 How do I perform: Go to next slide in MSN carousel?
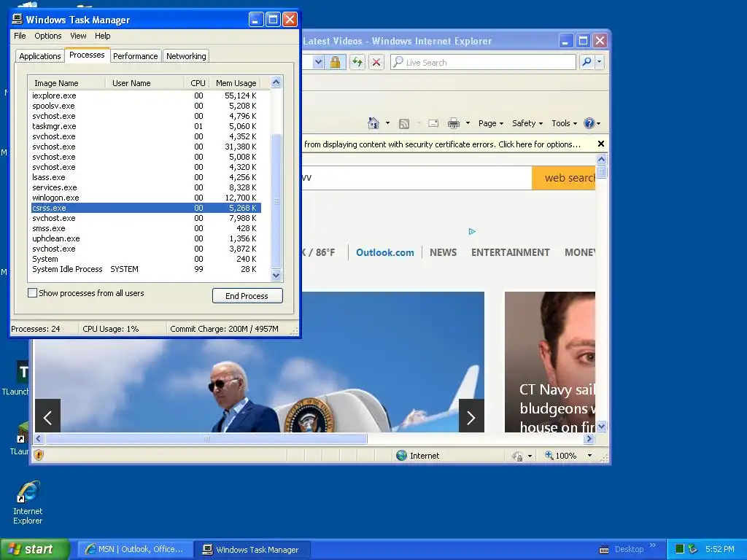tap(471, 417)
